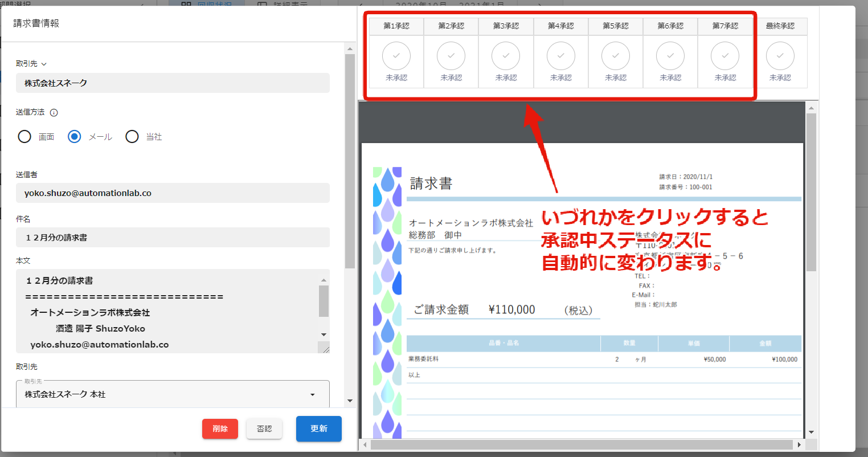The image size is (868, 457).
Task: Select the 画面 radio option
Action: click(x=24, y=137)
